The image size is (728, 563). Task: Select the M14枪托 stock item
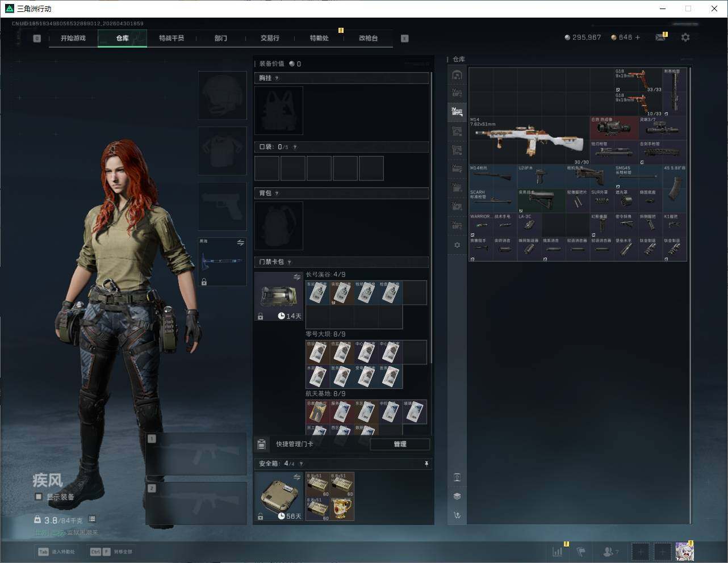[493, 177]
